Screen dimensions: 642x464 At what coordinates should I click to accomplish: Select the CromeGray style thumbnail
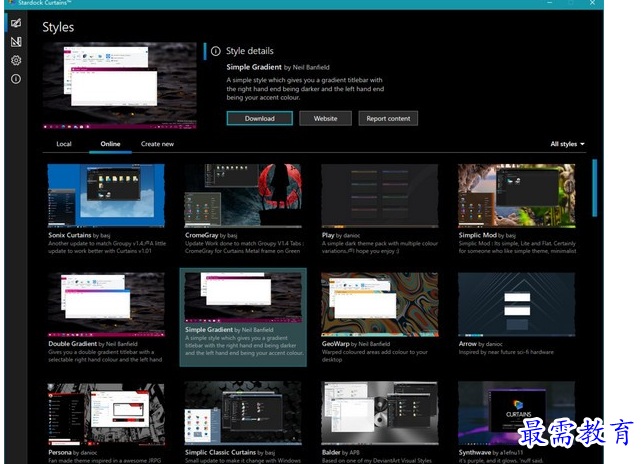243,195
